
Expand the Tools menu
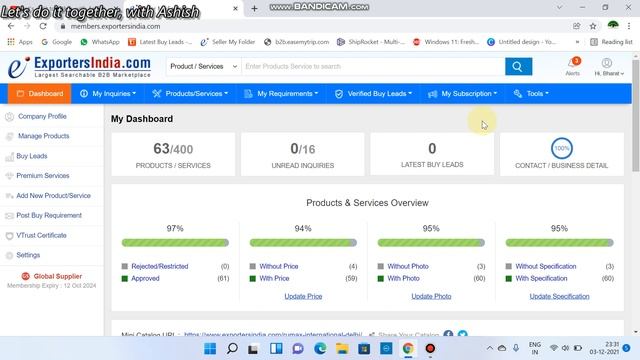click(531, 93)
